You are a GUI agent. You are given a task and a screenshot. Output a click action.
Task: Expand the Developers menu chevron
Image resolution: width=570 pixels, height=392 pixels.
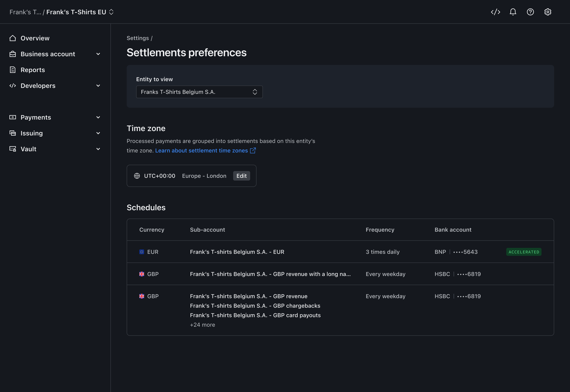98,86
